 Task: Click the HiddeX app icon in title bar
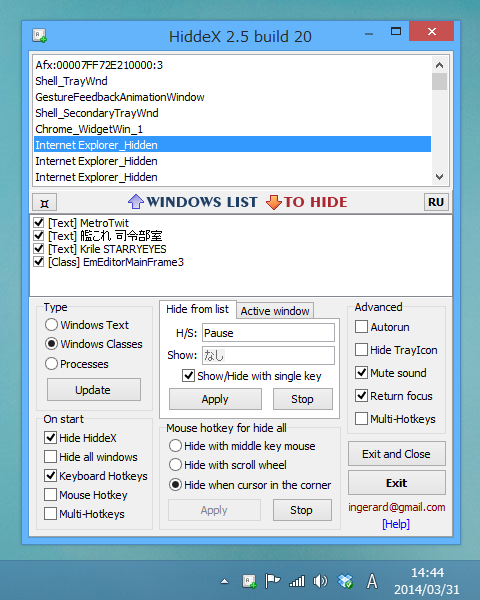(x=39, y=36)
